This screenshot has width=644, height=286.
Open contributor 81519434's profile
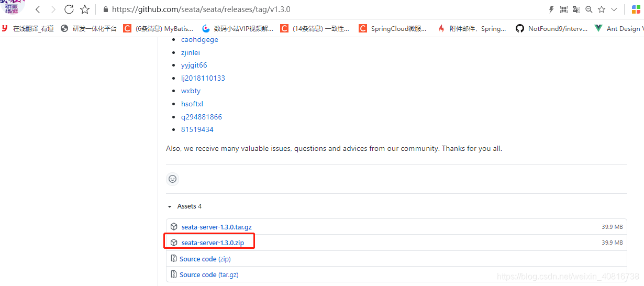[197, 129]
